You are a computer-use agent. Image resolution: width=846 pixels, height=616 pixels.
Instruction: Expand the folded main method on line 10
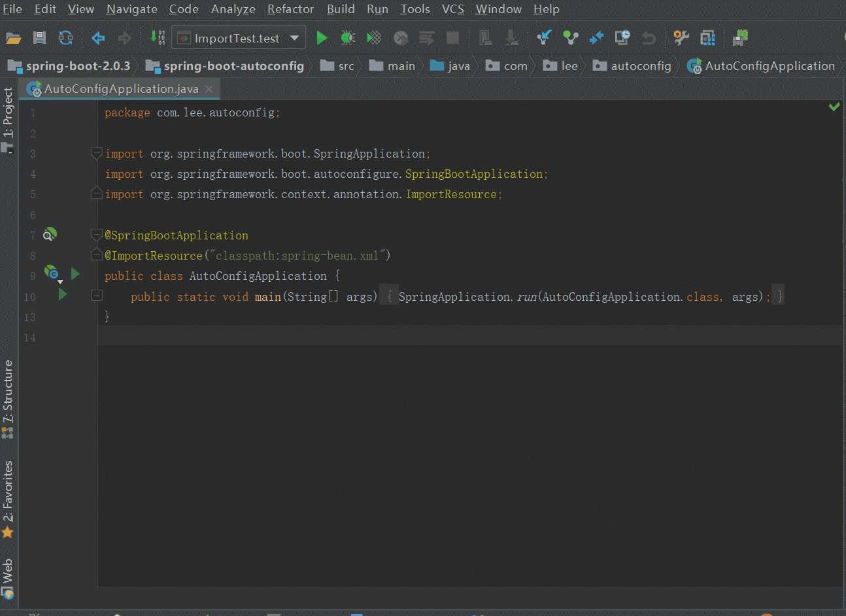coord(97,296)
